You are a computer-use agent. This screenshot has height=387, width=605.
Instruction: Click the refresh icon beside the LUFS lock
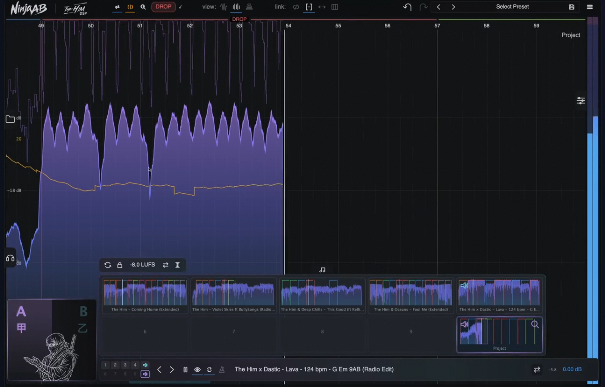coord(108,265)
